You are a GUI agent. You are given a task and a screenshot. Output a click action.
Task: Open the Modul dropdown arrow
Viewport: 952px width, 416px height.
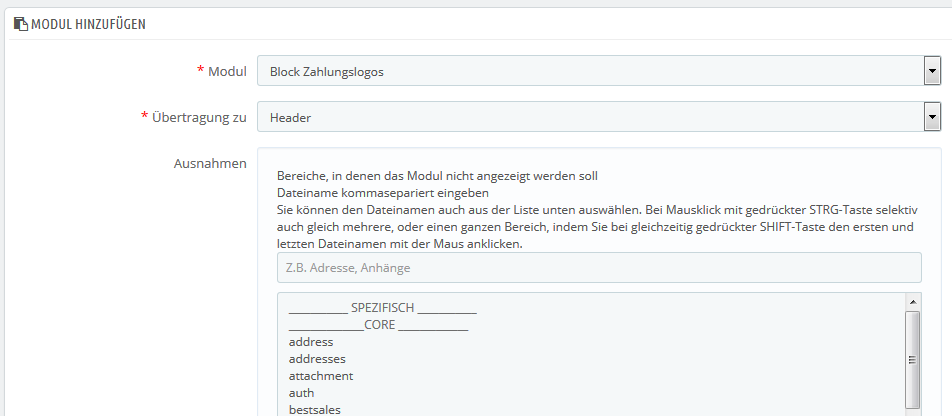(932, 72)
